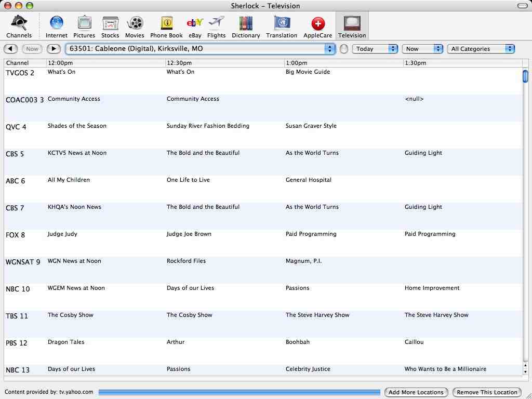532x399 pixels.
Task: Open the Kirksville location dropdown
Action: pos(200,49)
